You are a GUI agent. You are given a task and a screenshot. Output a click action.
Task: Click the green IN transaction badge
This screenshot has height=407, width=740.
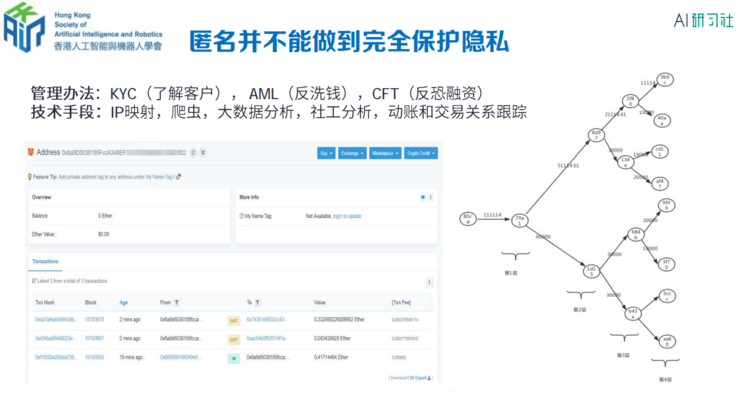tap(233, 356)
